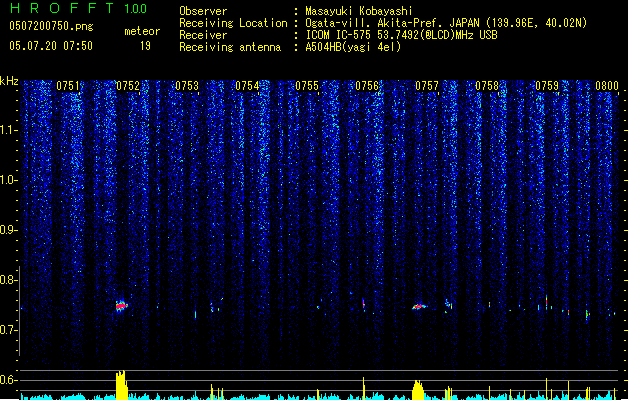Click the 0752 time marker
The image size is (629, 400).
pyautogui.click(x=128, y=86)
